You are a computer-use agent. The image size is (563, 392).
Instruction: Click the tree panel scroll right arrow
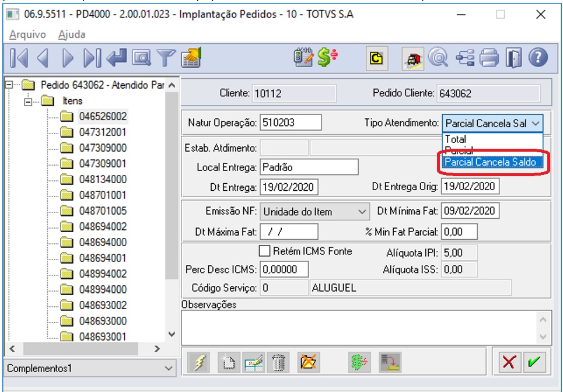tap(157, 349)
